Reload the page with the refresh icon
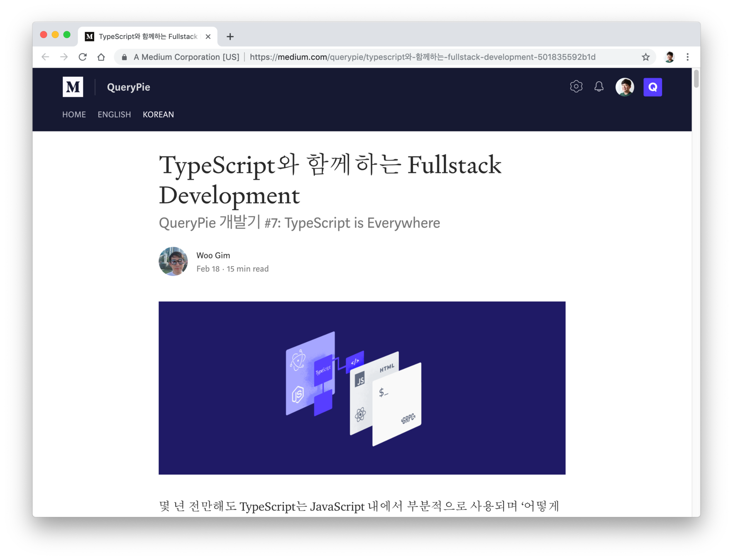The height and width of the screenshot is (560, 733). click(x=83, y=57)
